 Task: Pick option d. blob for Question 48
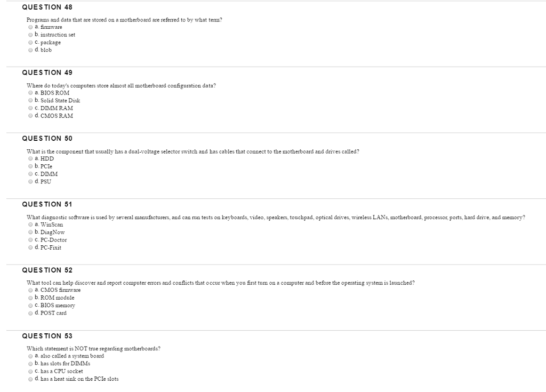pyautogui.click(x=31, y=50)
